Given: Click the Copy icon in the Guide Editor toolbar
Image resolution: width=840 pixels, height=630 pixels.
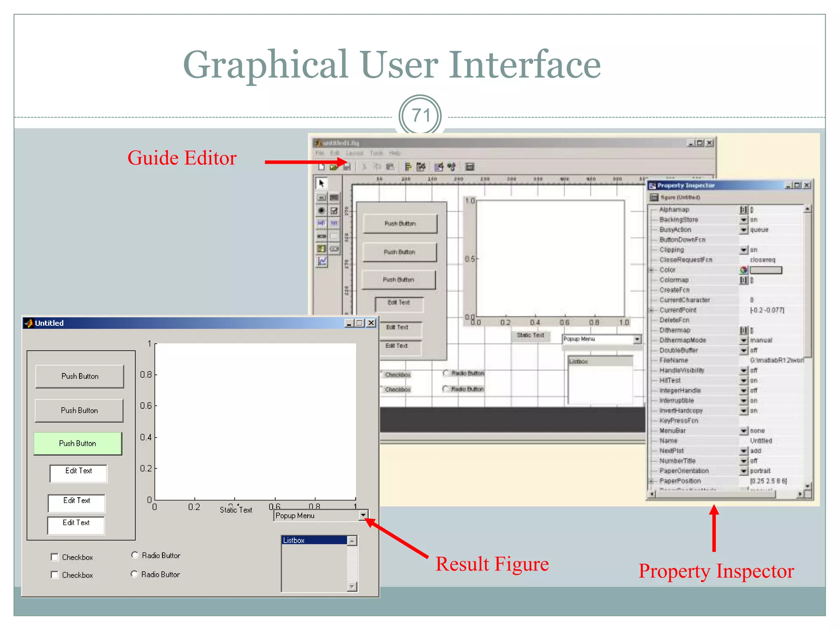Looking at the screenshot, I should coord(377,167).
